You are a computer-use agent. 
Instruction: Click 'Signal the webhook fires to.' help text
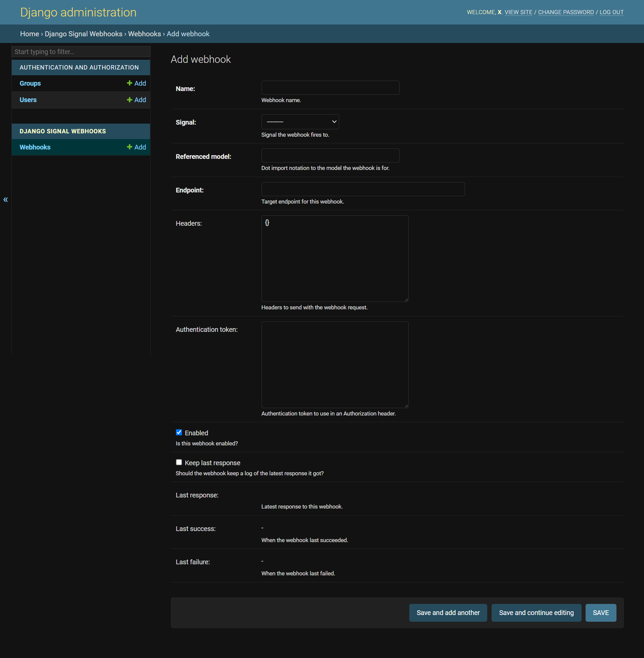pyautogui.click(x=295, y=135)
